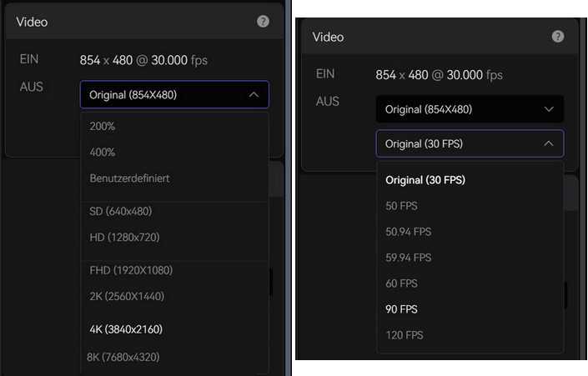Image resolution: width=588 pixels, height=376 pixels.
Task: Select SD (640x480) resolution
Action: pyautogui.click(x=174, y=211)
